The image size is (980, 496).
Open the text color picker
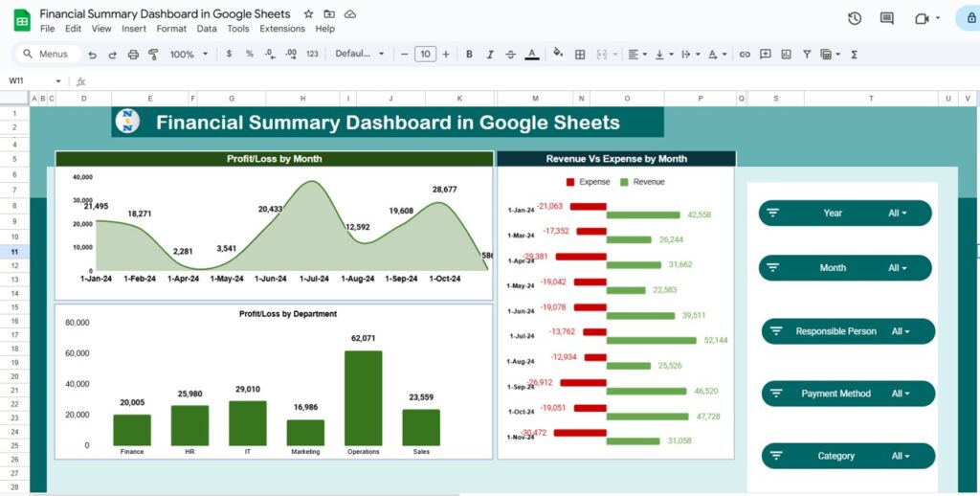tap(532, 55)
